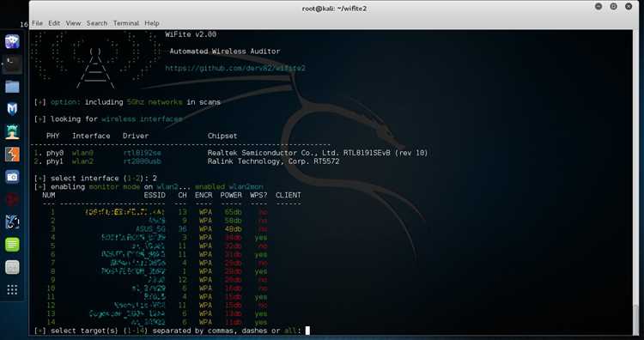This screenshot has width=644, height=340.
Task: Click the github.com/derv82/wifite2 link
Action: (x=235, y=68)
